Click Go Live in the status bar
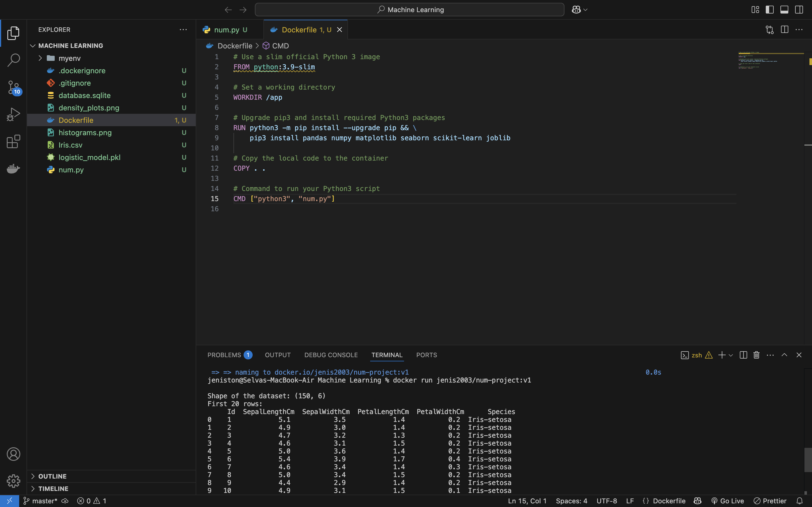The width and height of the screenshot is (812, 507). tap(727, 501)
